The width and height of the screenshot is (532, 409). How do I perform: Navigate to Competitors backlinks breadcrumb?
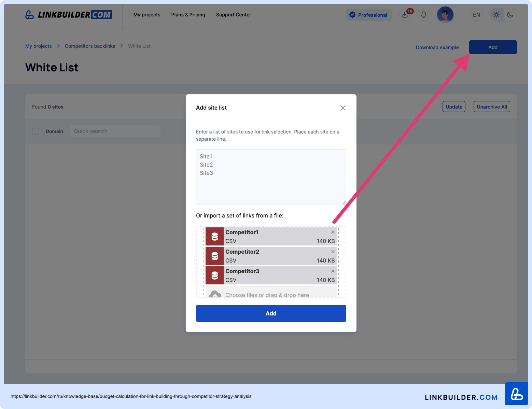click(90, 46)
